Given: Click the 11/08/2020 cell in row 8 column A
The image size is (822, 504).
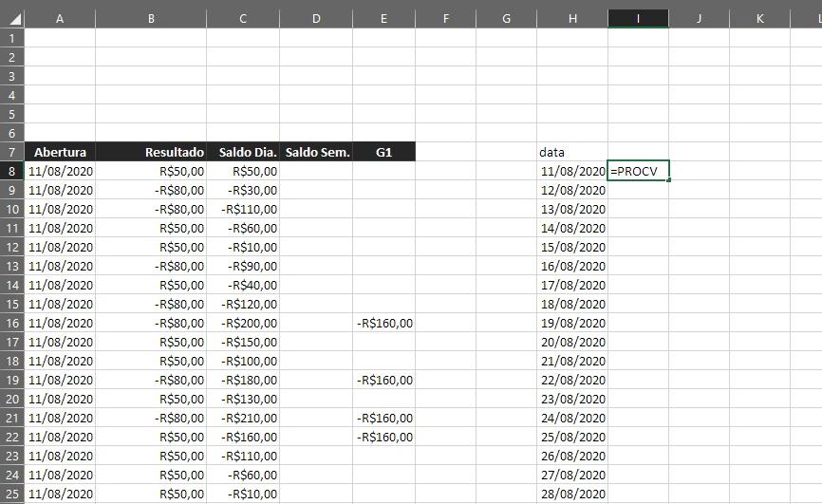Looking at the screenshot, I should click(x=60, y=171).
